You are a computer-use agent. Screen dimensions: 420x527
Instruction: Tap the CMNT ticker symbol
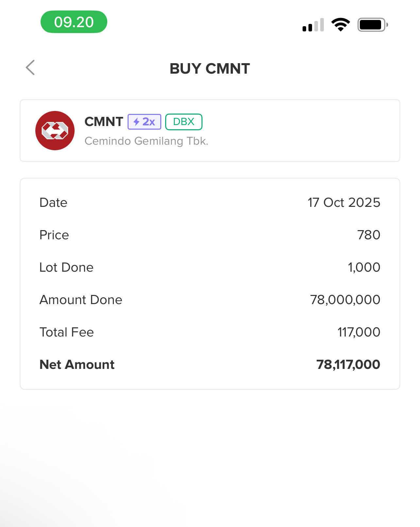click(x=104, y=122)
